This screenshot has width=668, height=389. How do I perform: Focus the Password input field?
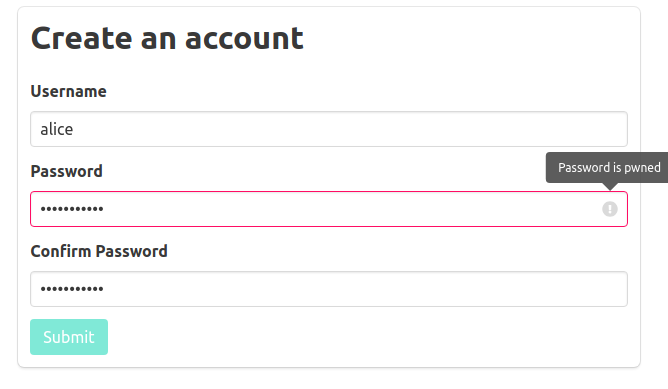pos(328,209)
